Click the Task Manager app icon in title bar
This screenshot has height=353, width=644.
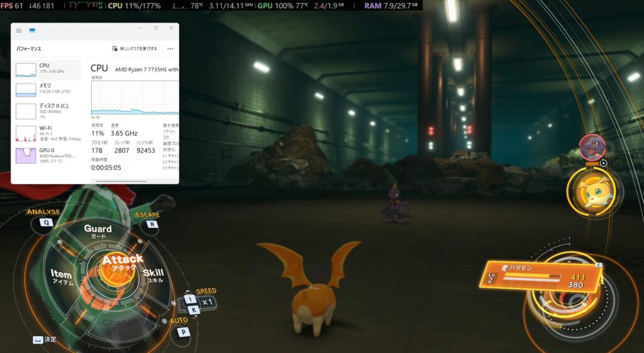coord(33,31)
